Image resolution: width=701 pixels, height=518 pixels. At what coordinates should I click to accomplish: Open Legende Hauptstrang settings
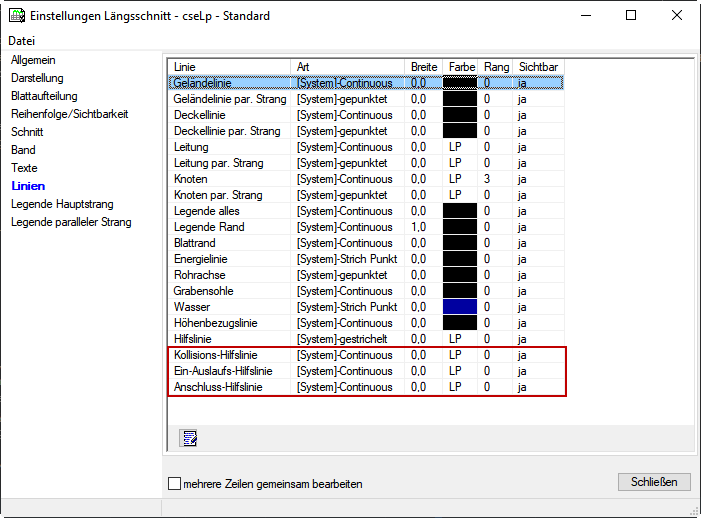pos(62,204)
